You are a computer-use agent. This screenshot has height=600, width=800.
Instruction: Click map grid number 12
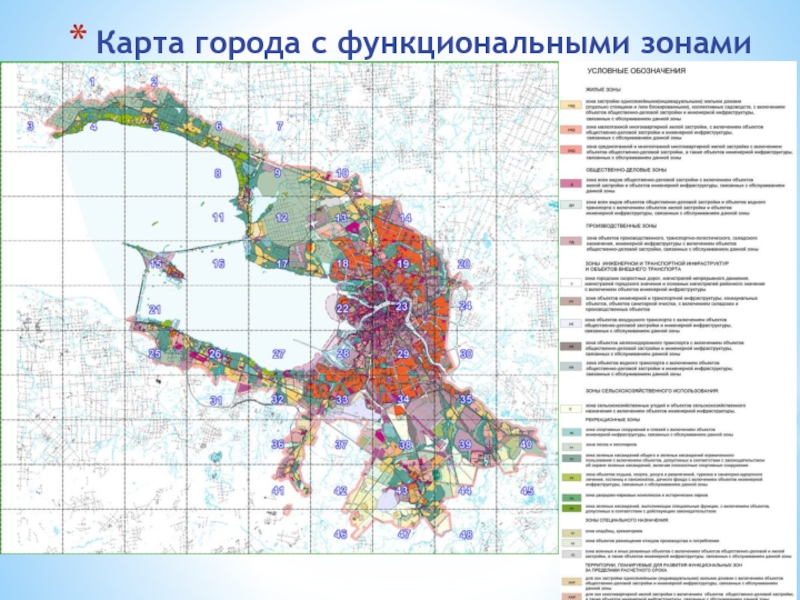(282, 218)
